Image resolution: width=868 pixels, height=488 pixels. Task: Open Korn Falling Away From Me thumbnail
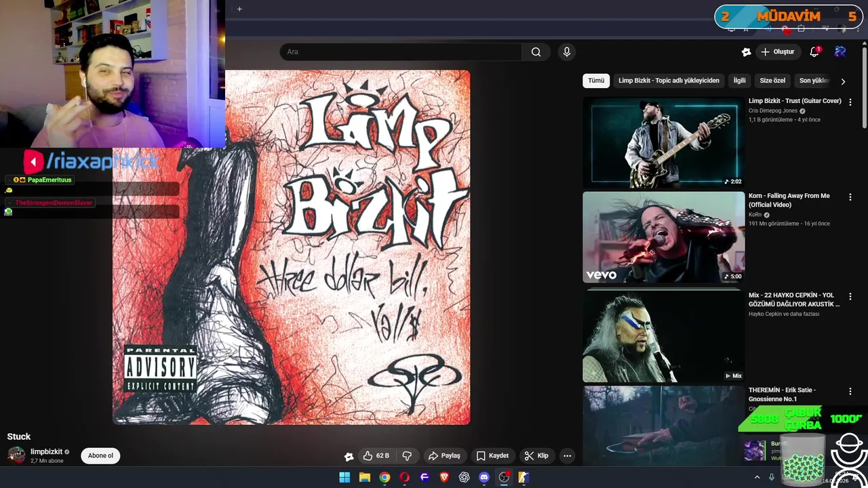[663, 237]
